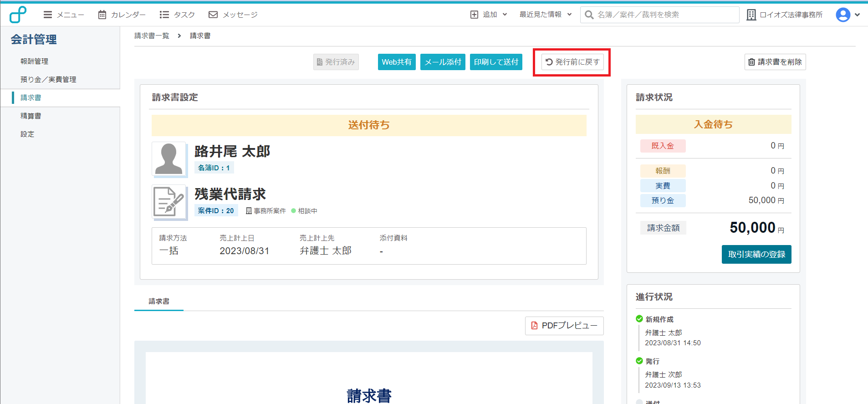
Task: Expand the user account chevron
Action: click(857, 15)
